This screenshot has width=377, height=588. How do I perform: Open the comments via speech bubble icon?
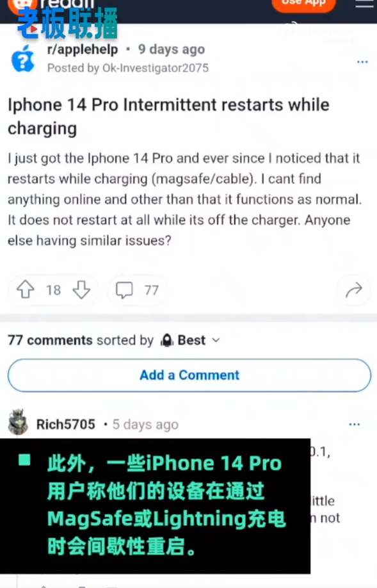click(124, 290)
